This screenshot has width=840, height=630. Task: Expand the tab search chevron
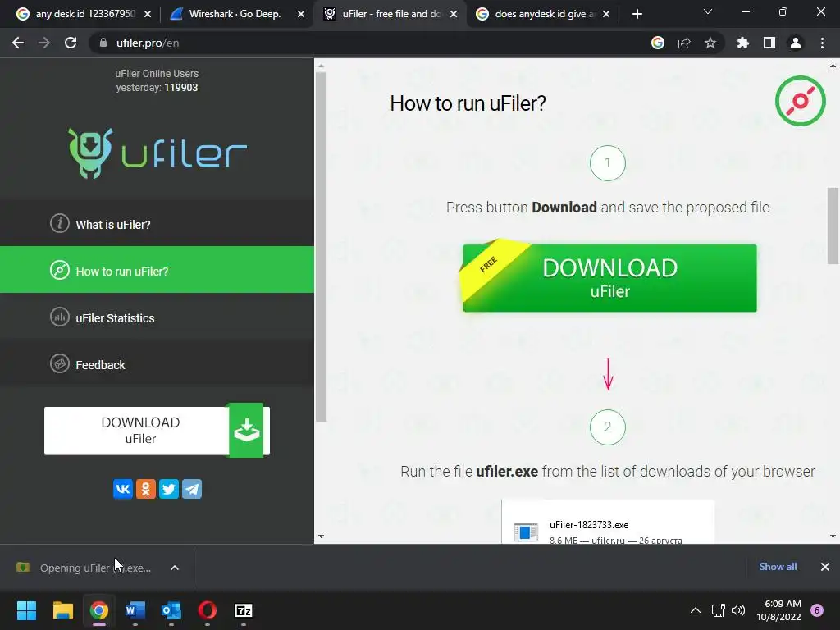click(x=708, y=11)
